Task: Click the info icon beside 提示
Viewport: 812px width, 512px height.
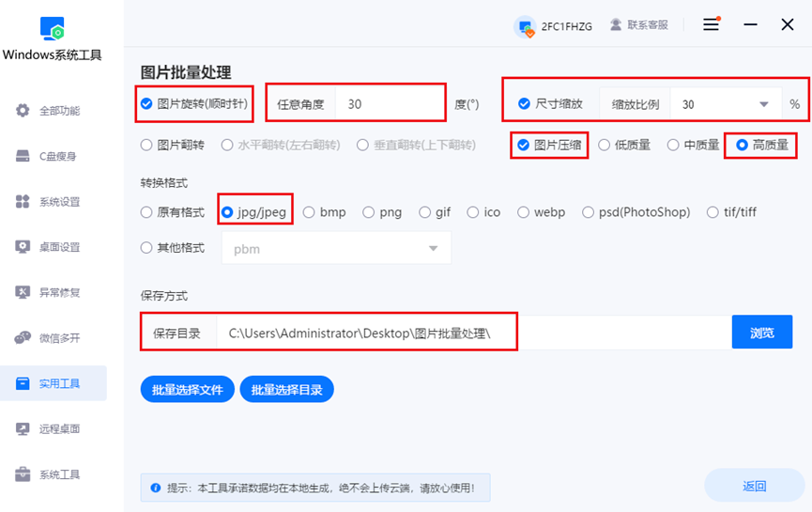Action: [155, 488]
